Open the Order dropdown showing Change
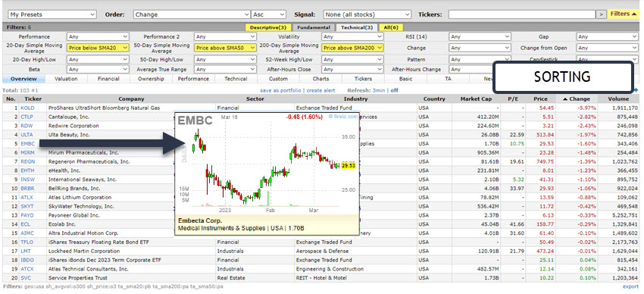 [x=192, y=14]
